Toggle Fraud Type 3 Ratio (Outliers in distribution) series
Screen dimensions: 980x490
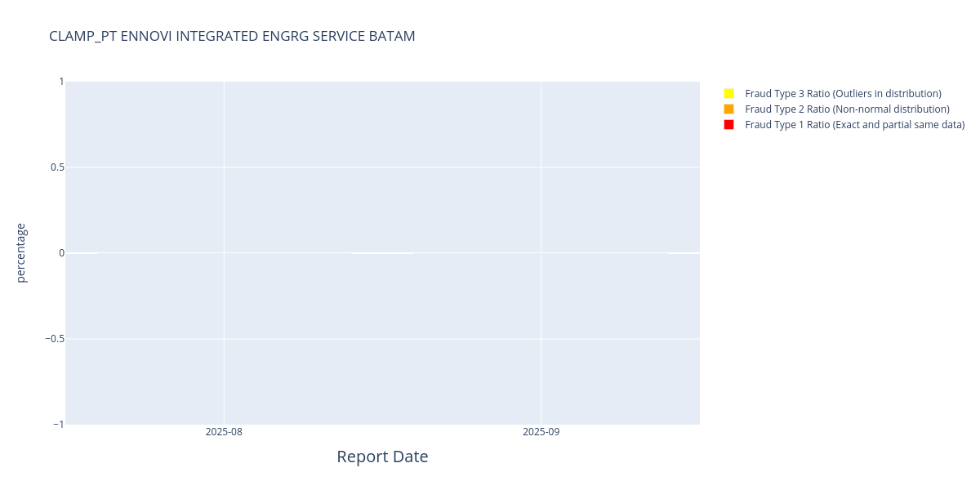[843, 94]
